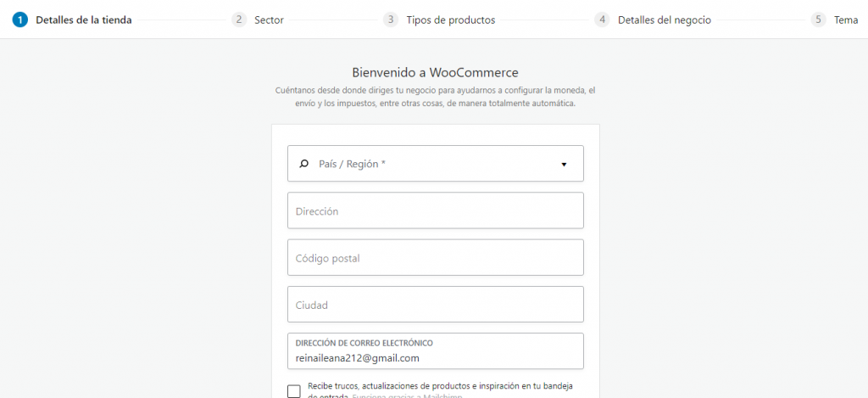Click the step 3 number circle
868x398 pixels.
click(x=391, y=20)
